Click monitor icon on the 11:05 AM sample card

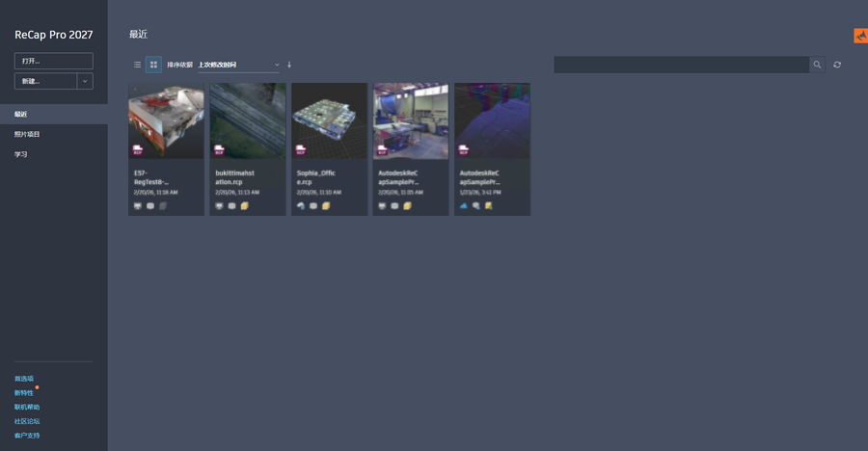pyautogui.click(x=382, y=206)
